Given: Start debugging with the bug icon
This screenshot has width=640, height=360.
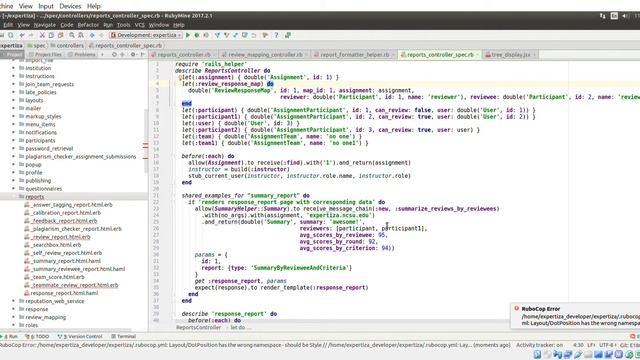Looking at the screenshot, I should click(197, 36).
